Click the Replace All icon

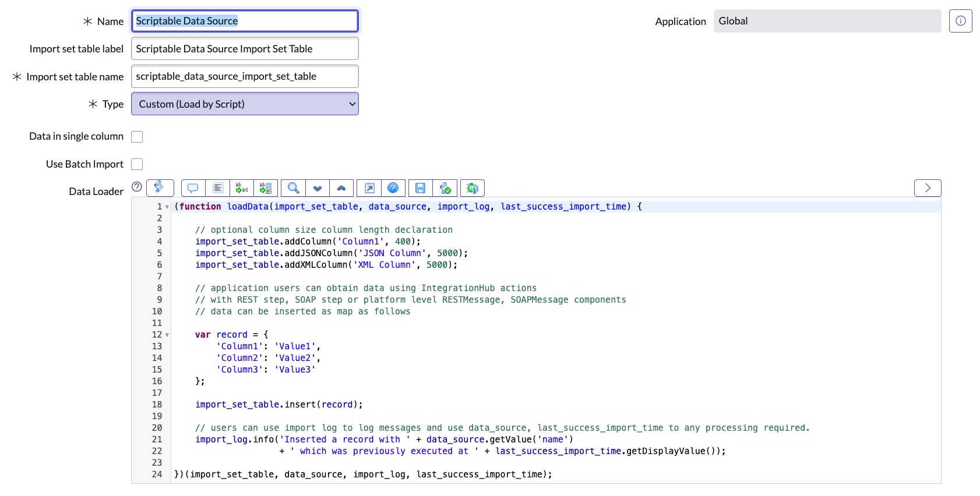tap(266, 188)
